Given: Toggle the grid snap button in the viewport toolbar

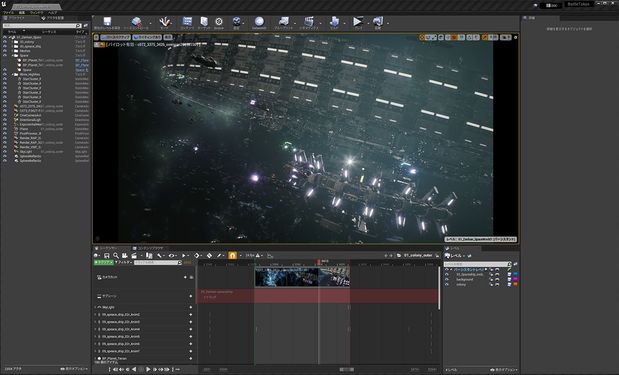Looking at the screenshot, I should coord(454,38).
